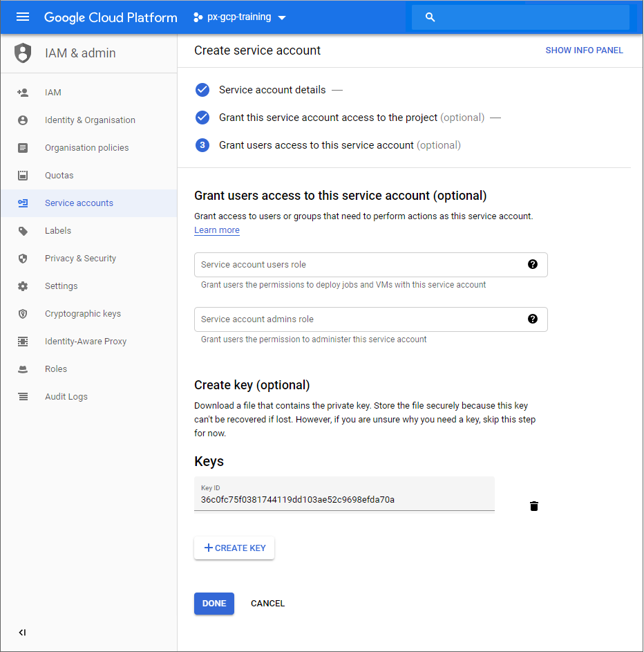Navigate to Roles page

56,369
